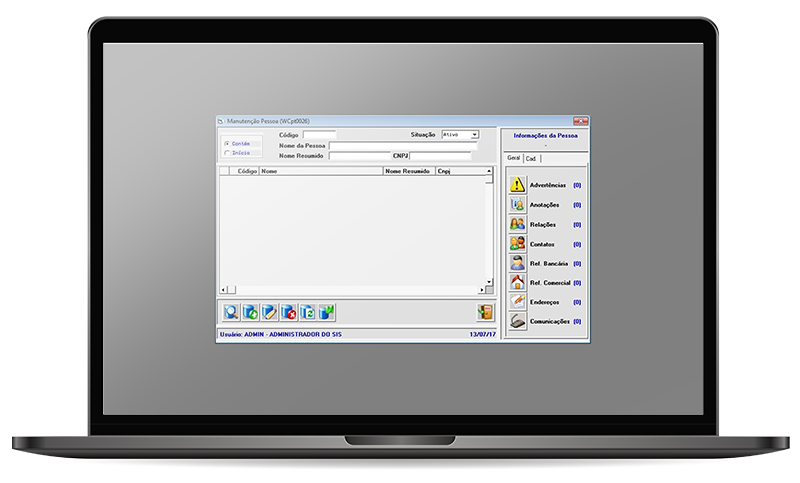The height and width of the screenshot is (483, 800).
Task: Click the search magnifier toolbar icon
Action: [x=231, y=312]
